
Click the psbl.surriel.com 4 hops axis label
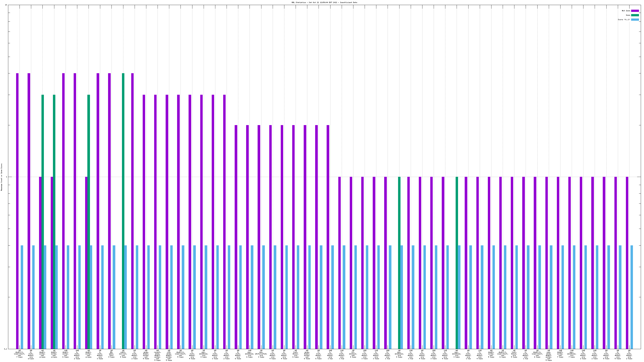pyautogui.click(x=123, y=354)
